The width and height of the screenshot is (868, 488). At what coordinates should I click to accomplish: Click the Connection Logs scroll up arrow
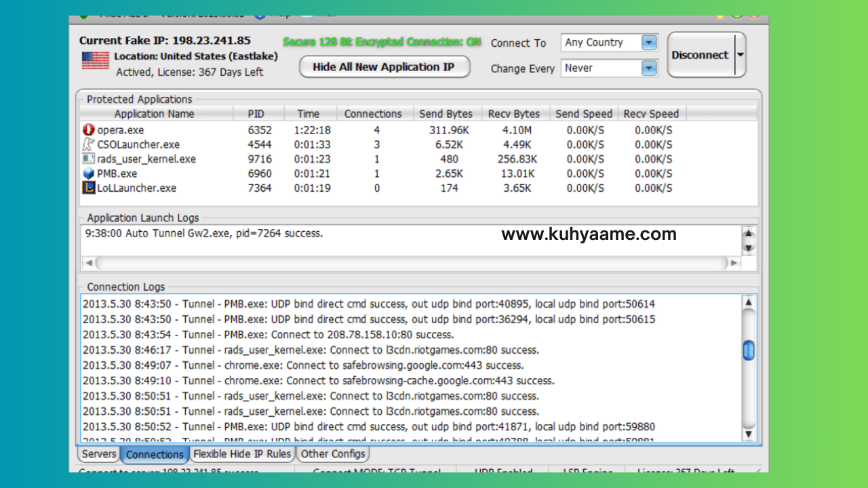click(749, 302)
